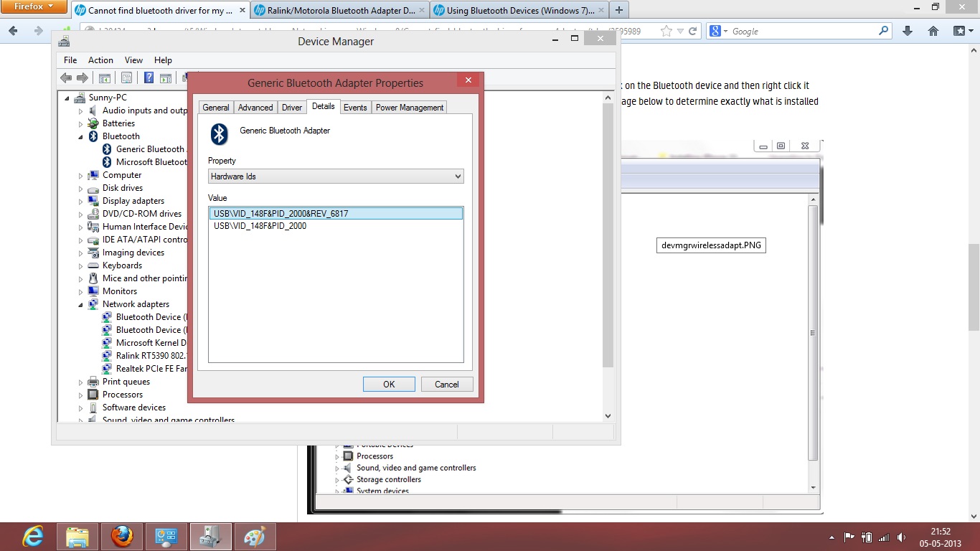Screen dimensions: 980x551
Task: Click the devmgrwirelessadapt.PNG image label
Action: click(x=711, y=245)
